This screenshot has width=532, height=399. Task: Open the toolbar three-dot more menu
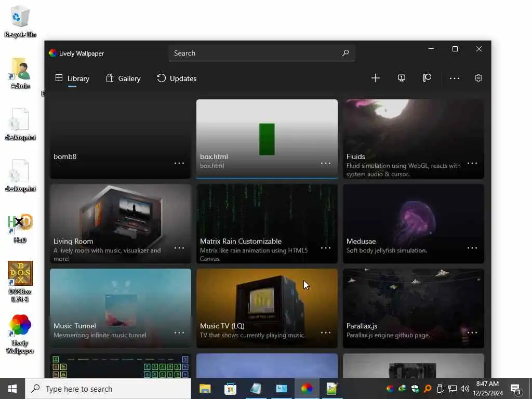click(x=454, y=78)
